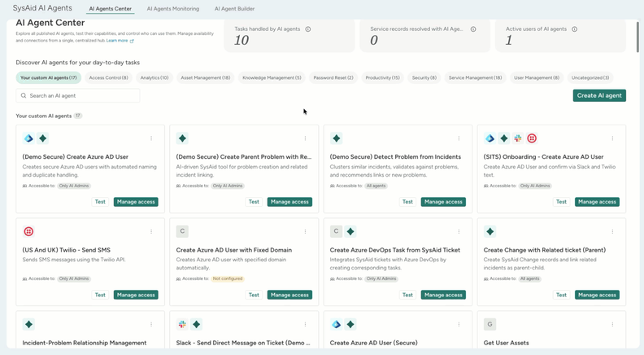Filter by User Management (8) category

pos(537,77)
